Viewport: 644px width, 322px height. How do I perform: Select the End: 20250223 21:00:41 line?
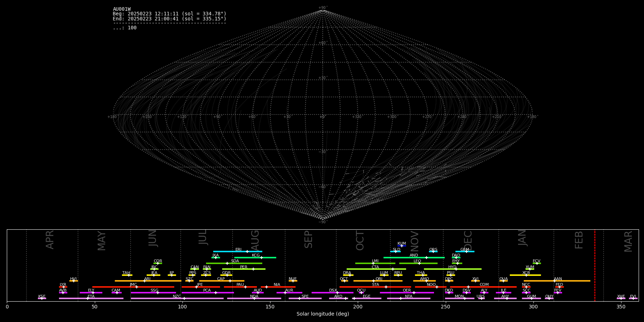click(170, 19)
